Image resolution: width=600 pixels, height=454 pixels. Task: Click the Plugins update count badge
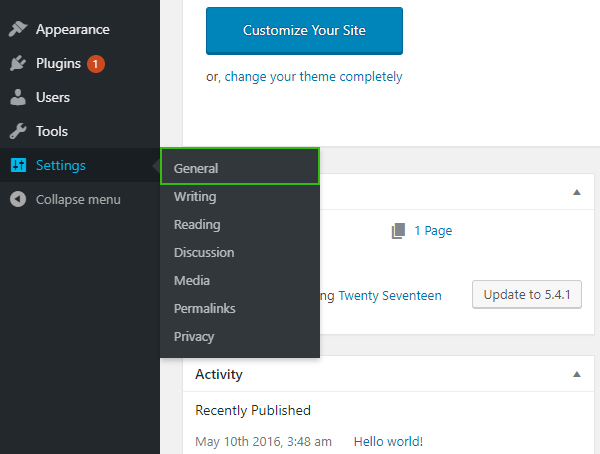[96, 64]
